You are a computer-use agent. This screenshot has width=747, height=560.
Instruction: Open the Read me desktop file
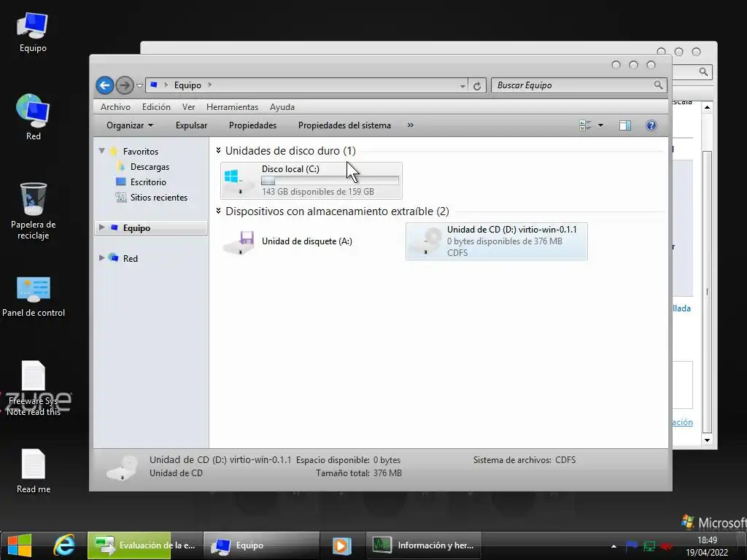coord(34,471)
